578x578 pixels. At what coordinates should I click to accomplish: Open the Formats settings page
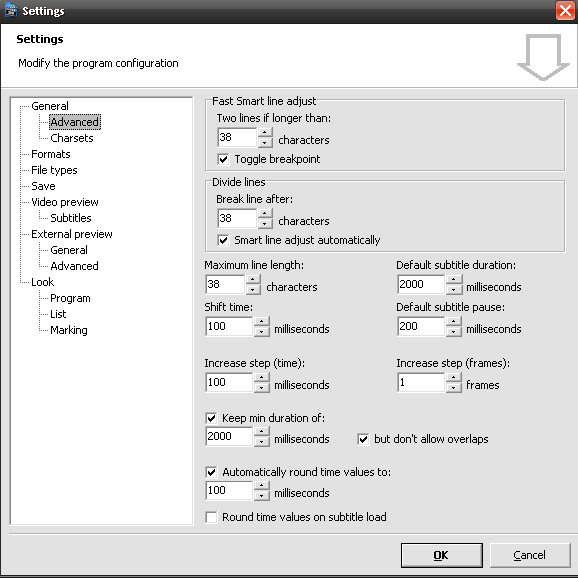click(51, 154)
